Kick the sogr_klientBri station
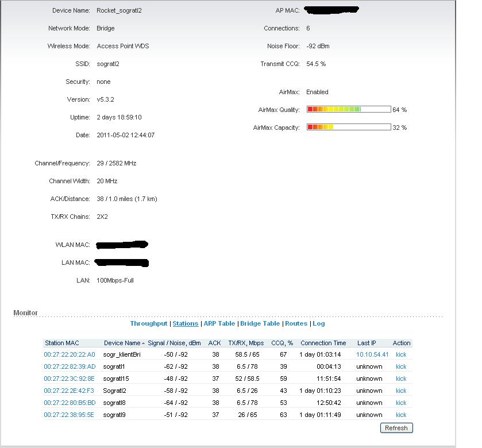This screenshot has height=448, width=482. coord(401,354)
